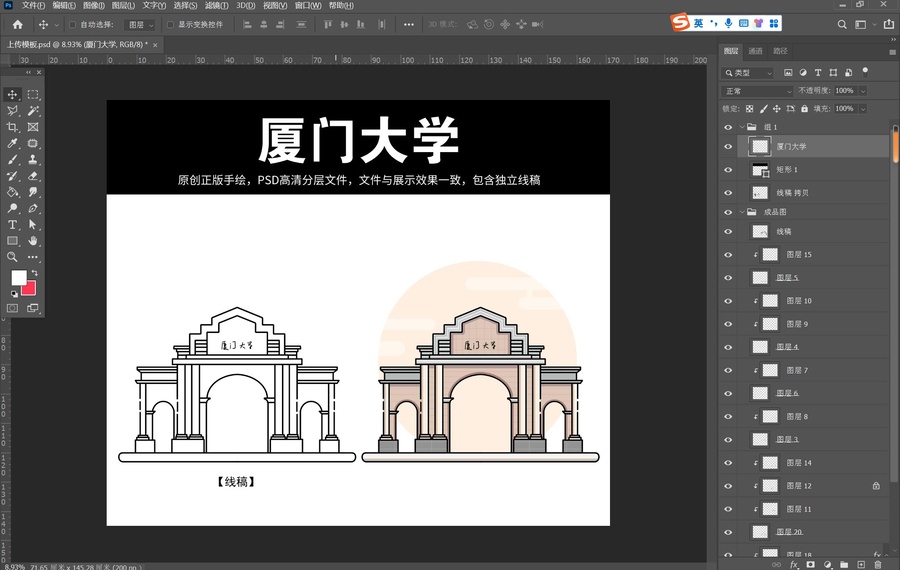Screen dimensions: 900x570
Task: Select the Eyedropper tool
Action: 12,143
